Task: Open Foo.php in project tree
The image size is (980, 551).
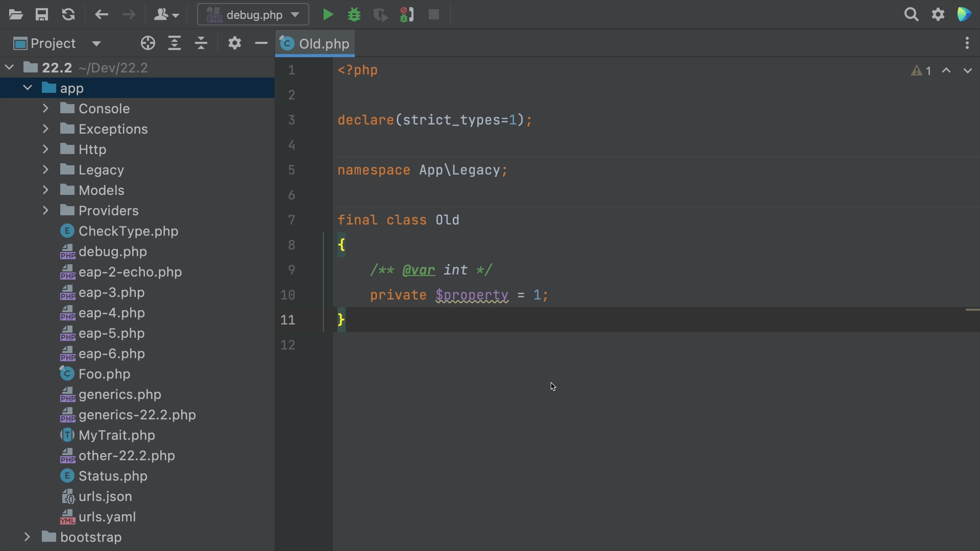Action: (104, 374)
